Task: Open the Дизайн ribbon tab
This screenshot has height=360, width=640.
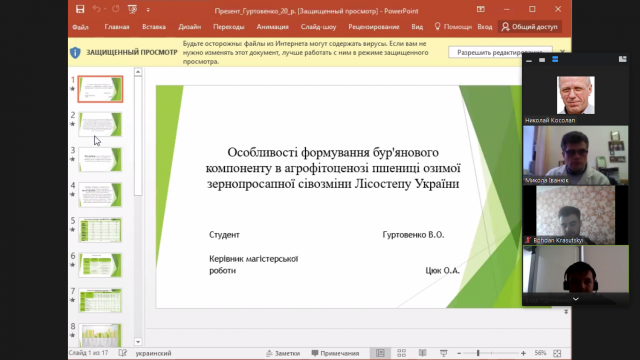Action: pyautogui.click(x=189, y=27)
